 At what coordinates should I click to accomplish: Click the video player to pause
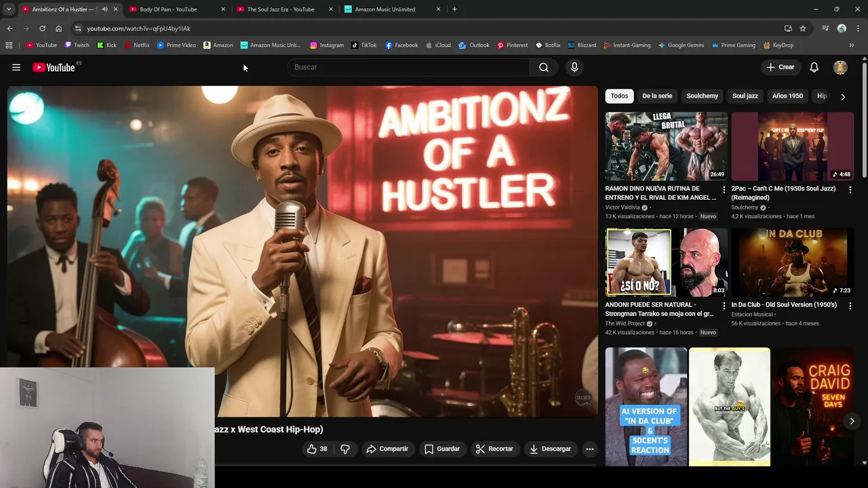click(302, 251)
